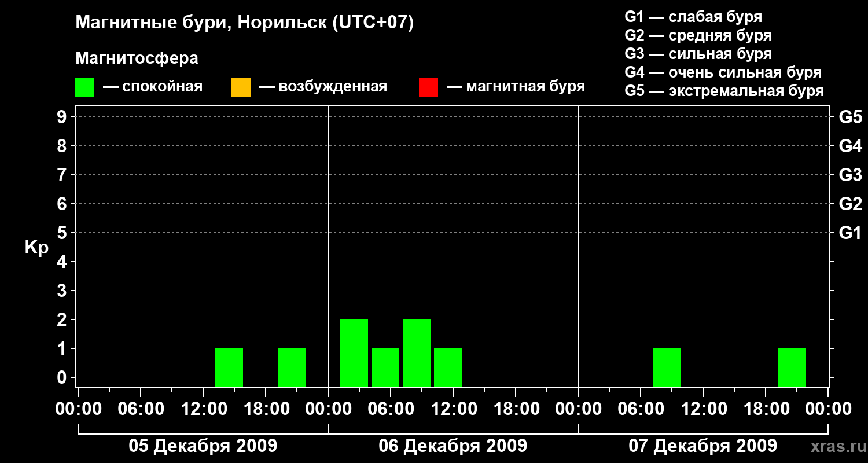Click the '— спокойная' legend label
Screen dimensions: 868x463
[153, 87]
